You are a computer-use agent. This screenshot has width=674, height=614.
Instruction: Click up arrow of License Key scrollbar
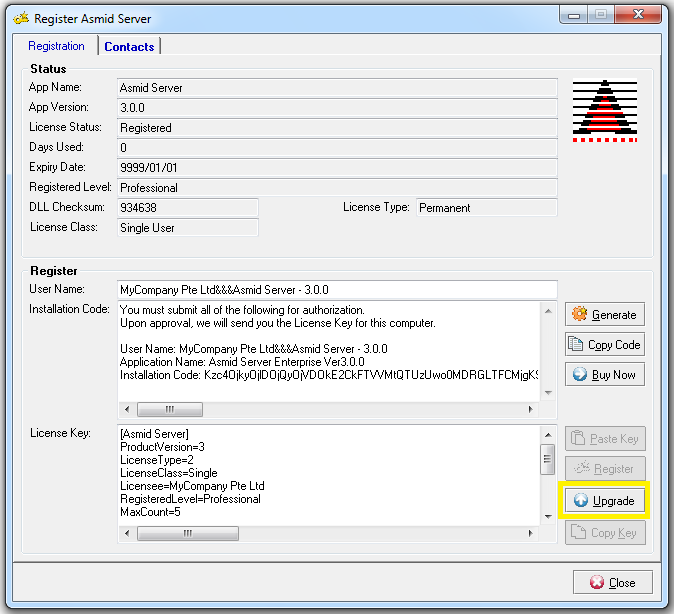pyautogui.click(x=547, y=434)
